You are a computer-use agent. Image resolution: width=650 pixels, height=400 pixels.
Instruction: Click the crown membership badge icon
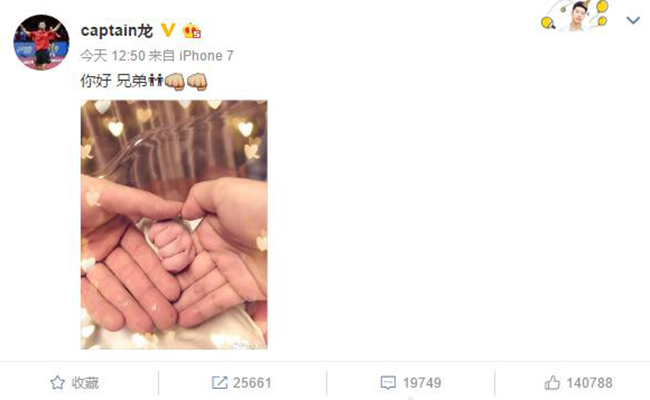coord(192,31)
